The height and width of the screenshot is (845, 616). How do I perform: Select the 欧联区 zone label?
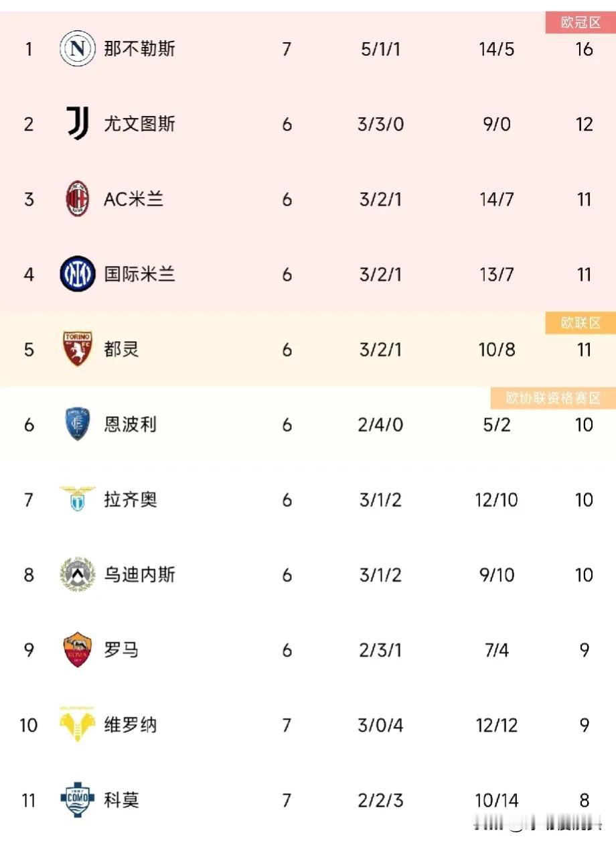(581, 323)
